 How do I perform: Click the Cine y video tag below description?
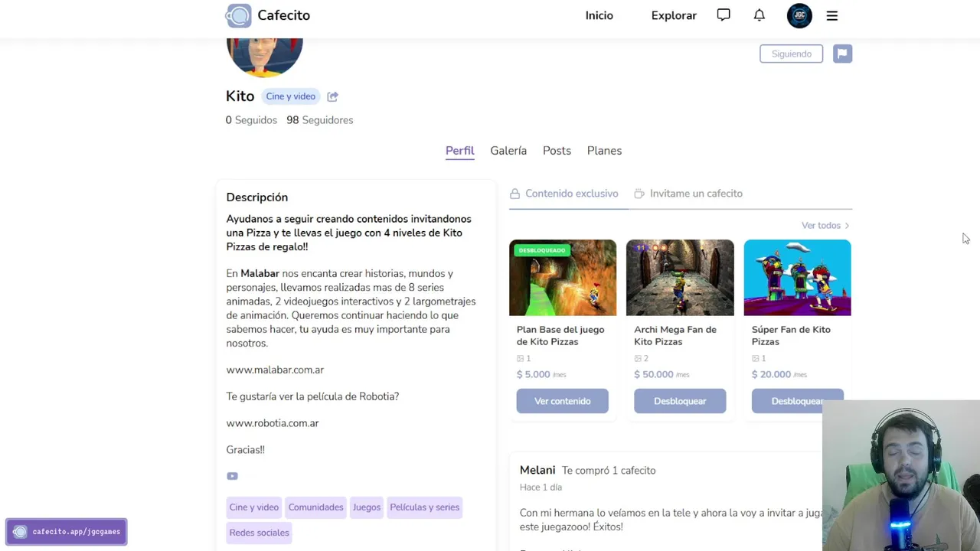coord(254,507)
